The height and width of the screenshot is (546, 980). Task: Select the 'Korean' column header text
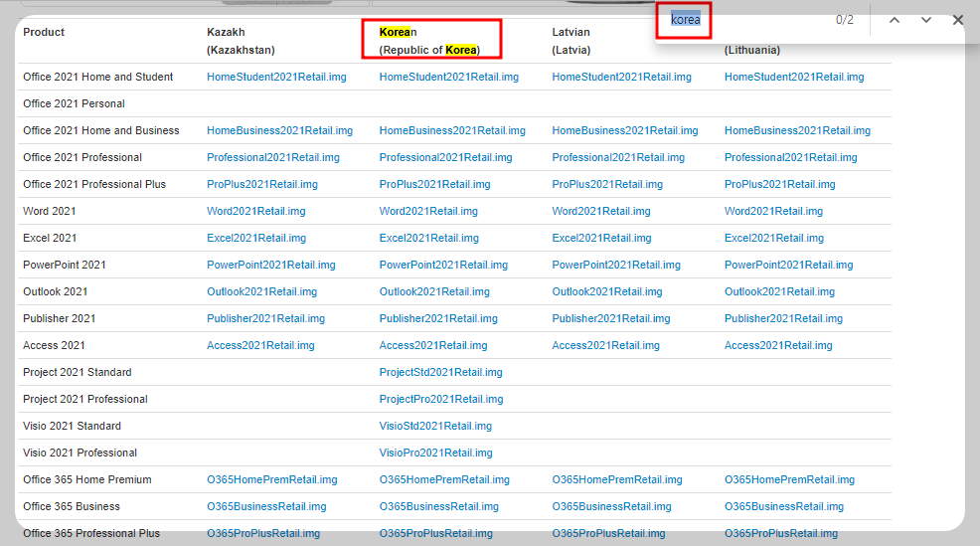(398, 32)
